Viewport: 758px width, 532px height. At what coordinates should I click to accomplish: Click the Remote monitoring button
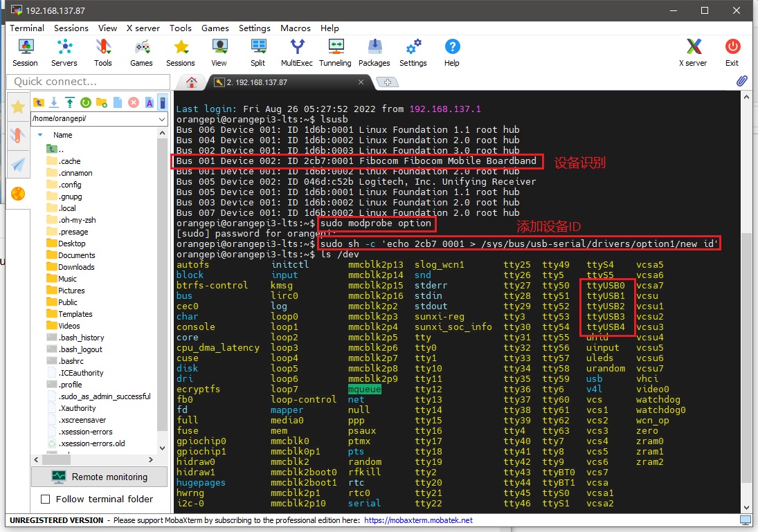[100, 477]
